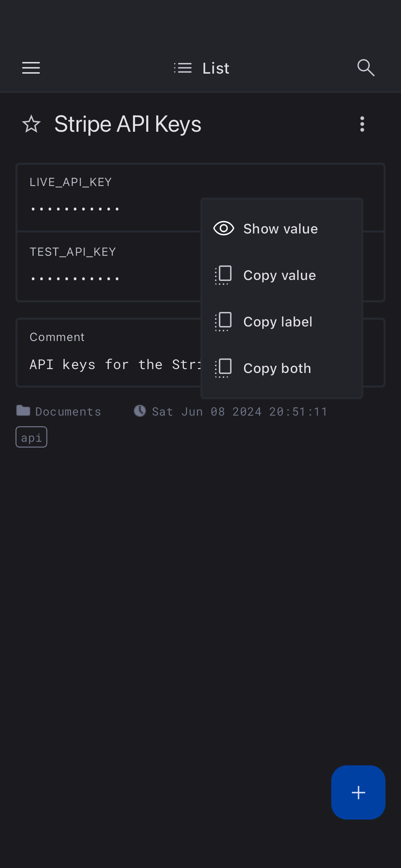The height and width of the screenshot is (868, 401).
Task: Click the copy icon next to Copy value
Action: pyautogui.click(x=223, y=275)
